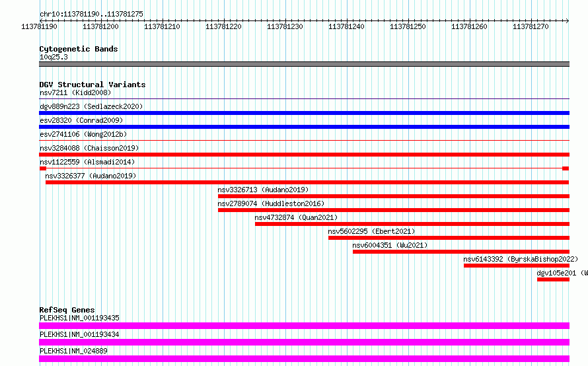This screenshot has width=588, height=366.
Task: Click the gray 10q25.3 cytogenetic band bar
Action: click(x=304, y=64)
